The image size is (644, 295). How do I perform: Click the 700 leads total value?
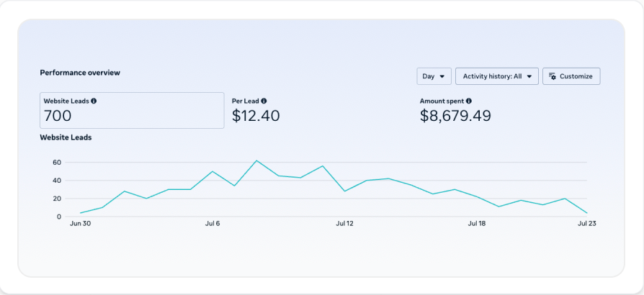58,116
